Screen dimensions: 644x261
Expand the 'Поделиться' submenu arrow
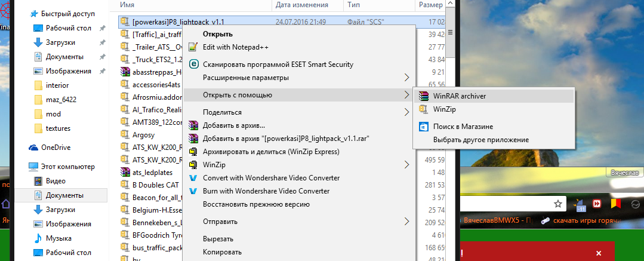tap(406, 112)
